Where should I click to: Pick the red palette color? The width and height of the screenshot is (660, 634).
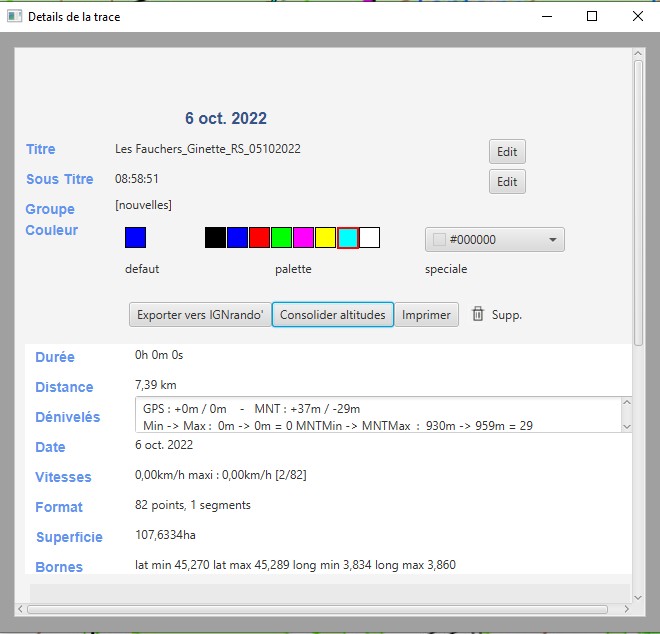coord(259,238)
